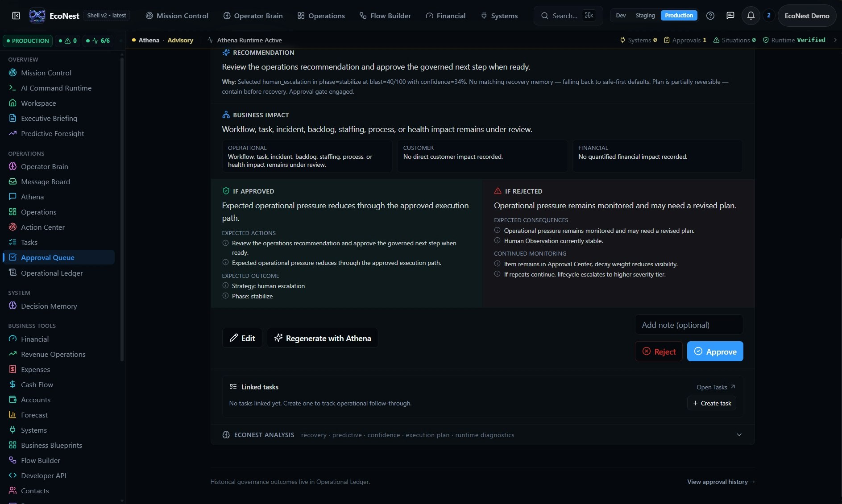Click the EcoNest logo icon

click(37, 16)
